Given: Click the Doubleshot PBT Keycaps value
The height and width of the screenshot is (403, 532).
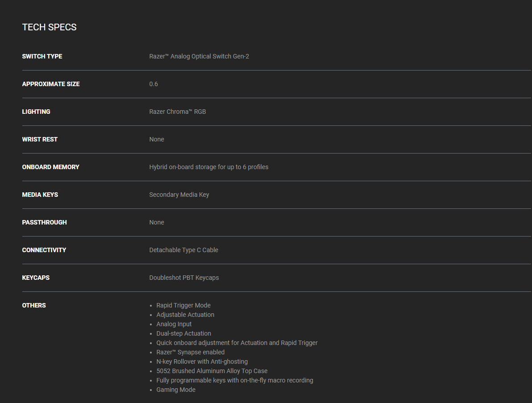Looking at the screenshot, I should [184, 278].
